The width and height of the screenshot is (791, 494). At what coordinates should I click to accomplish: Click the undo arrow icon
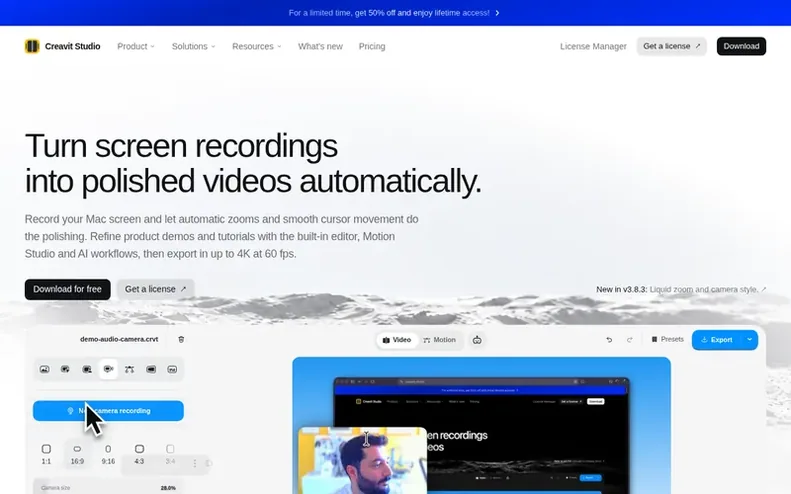tap(609, 340)
